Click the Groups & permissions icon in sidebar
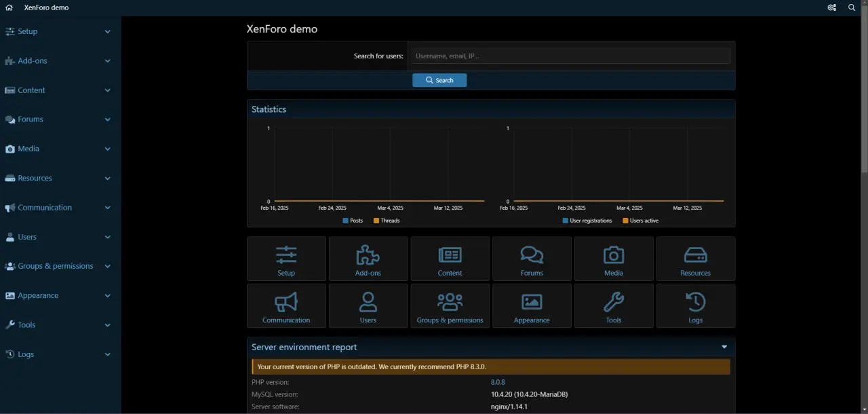The image size is (868, 414). coord(9,266)
